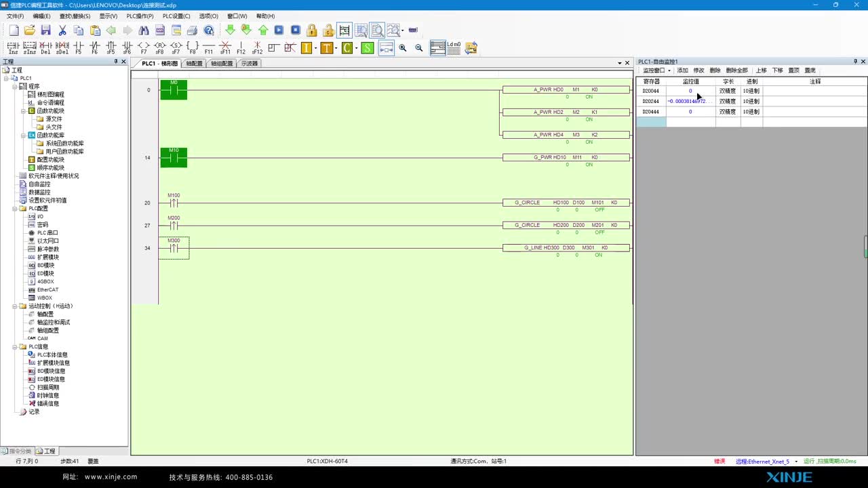The image size is (868, 488).
Task: Select EtherCAT in project tree
Action: (x=47, y=289)
